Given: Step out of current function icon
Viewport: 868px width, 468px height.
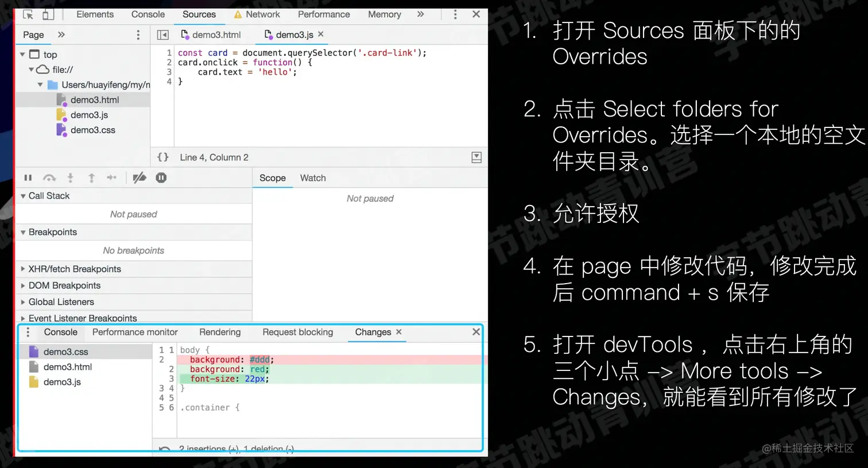Looking at the screenshot, I should tap(91, 177).
